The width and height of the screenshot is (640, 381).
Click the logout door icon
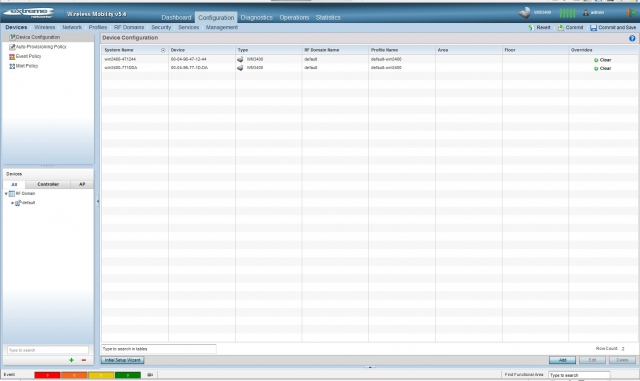631,13
